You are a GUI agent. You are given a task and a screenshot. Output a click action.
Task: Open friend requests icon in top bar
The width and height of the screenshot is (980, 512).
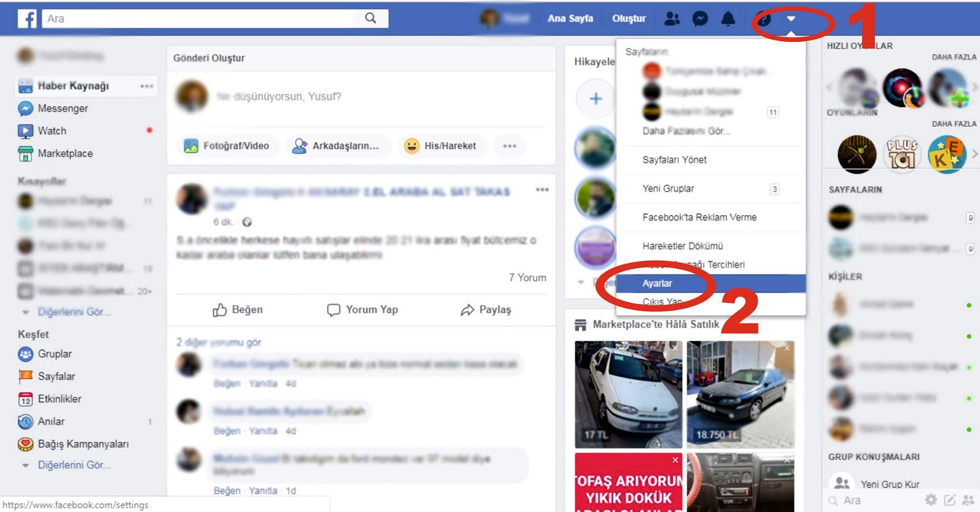click(672, 18)
